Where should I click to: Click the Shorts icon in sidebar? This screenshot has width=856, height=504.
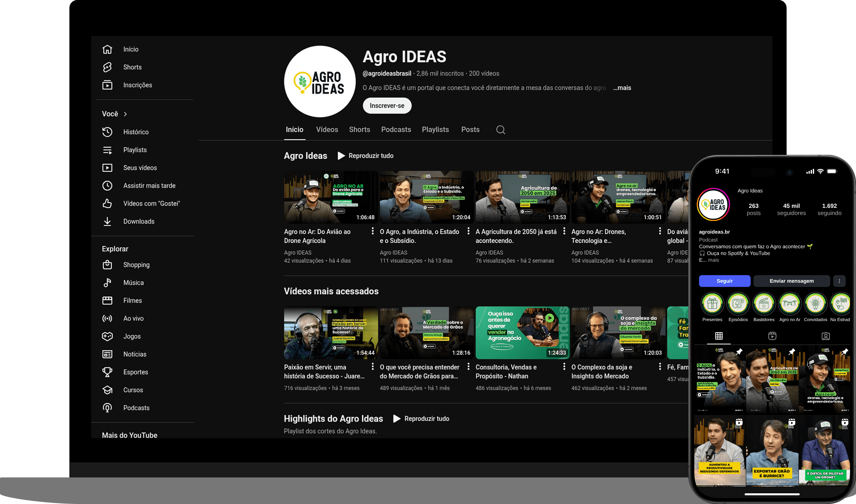point(107,67)
